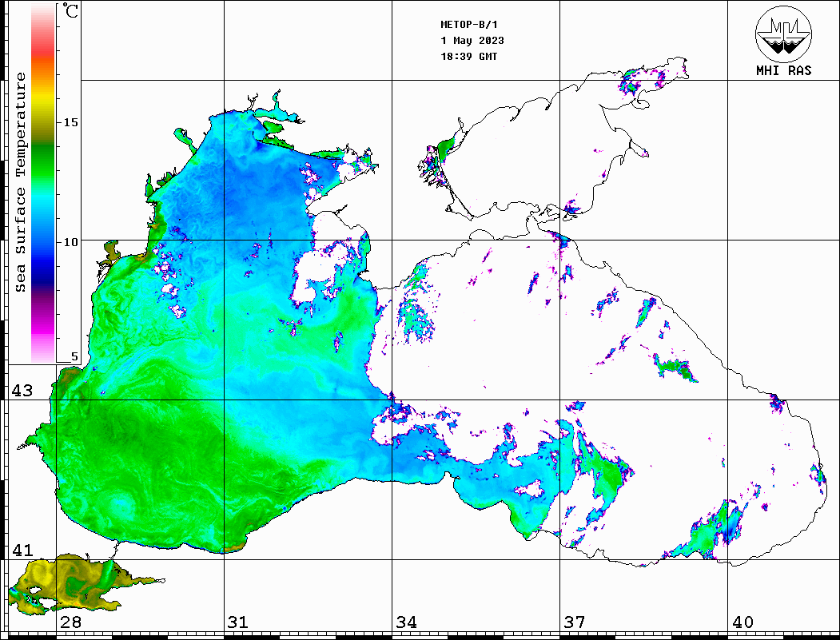Click latitude label '43'

pyautogui.click(x=22, y=391)
